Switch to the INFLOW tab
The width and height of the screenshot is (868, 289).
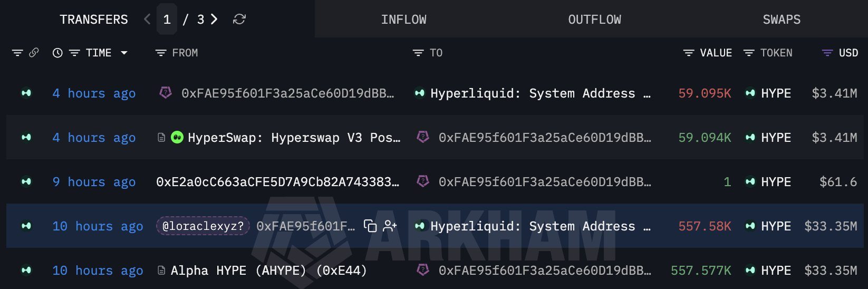pos(404,20)
